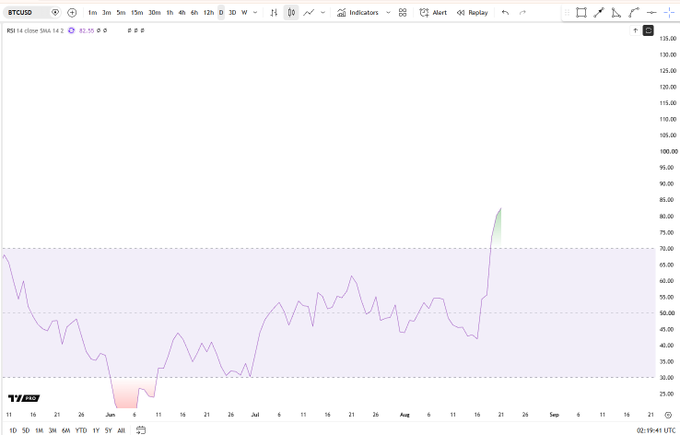Open time axis settings gear icon
Screen dimensions: 680x435
click(668, 415)
